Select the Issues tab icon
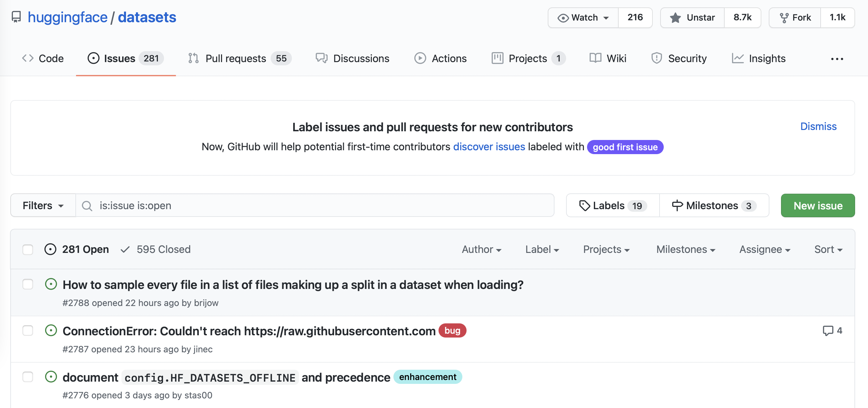This screenshot has height=408, width=868. [x=93, y=58]
